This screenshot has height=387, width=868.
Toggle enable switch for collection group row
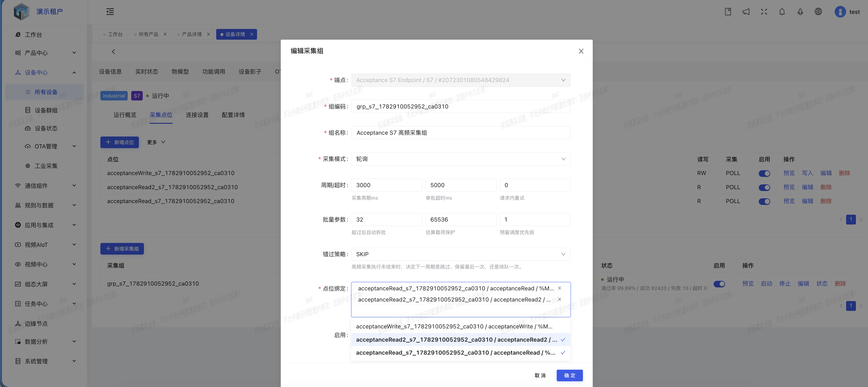[719, 284]
